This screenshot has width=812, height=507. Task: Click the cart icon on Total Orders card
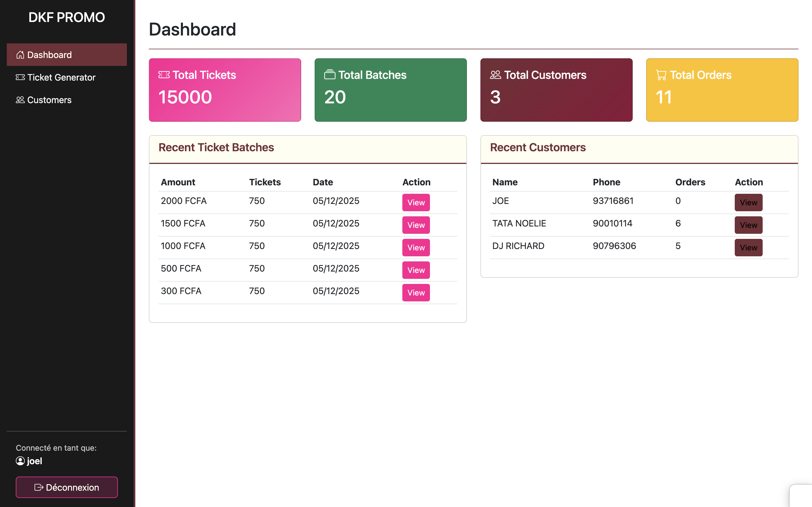[x=661, y=75]
